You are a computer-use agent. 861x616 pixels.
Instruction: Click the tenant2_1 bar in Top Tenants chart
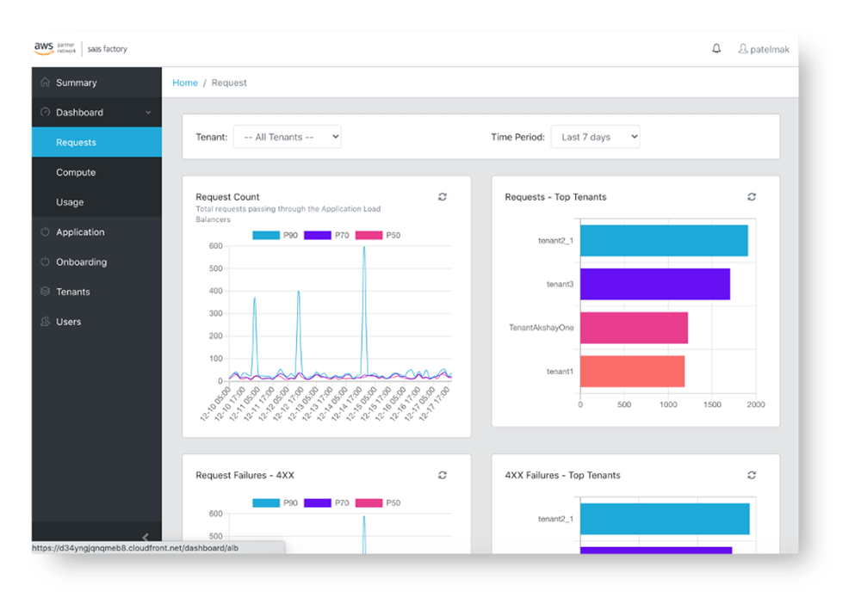click(663, 241)
